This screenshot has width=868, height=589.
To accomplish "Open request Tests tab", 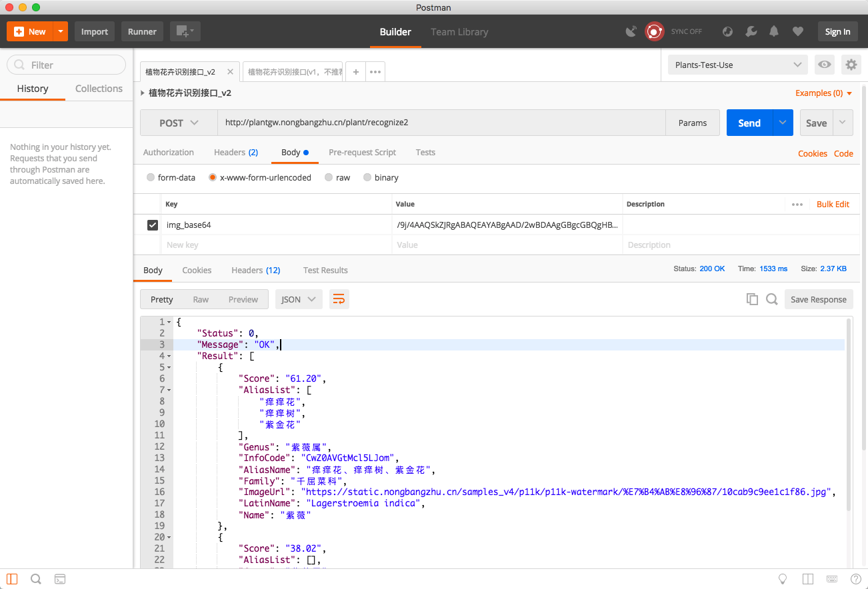I will click(x=425, y=153).
